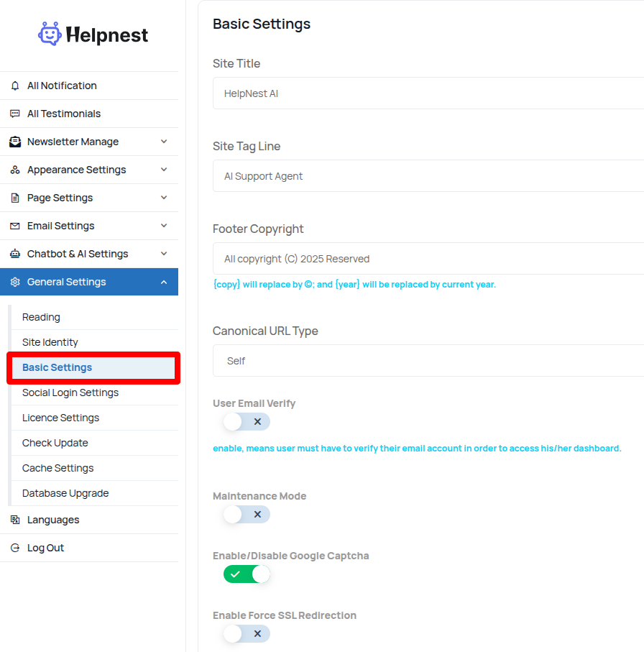Screen dimensions: 644x652
Task: Click the document icon beside Page Settings
Action: (15, 198)
